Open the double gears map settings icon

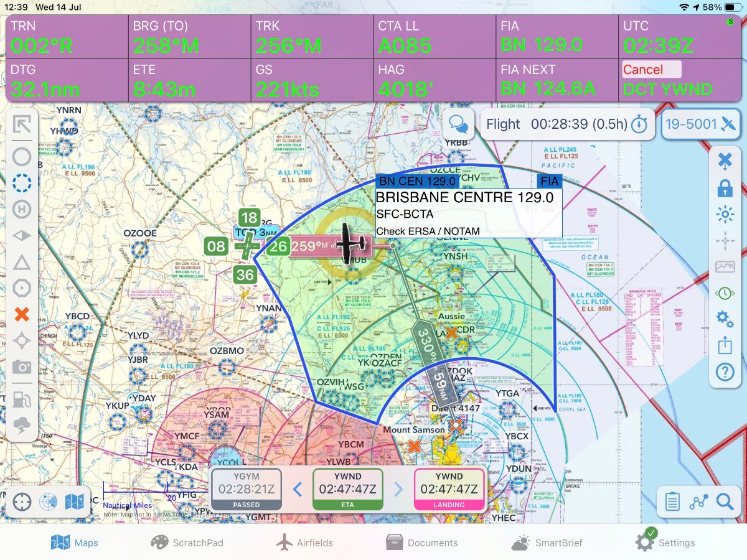(725, 319)
